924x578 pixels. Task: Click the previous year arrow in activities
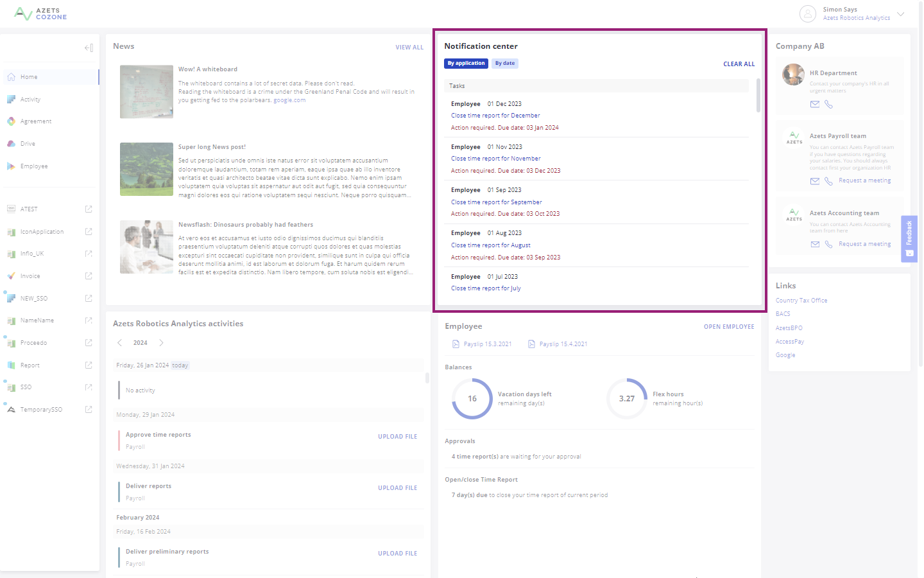pyautogui.click(x=119, y=343)
